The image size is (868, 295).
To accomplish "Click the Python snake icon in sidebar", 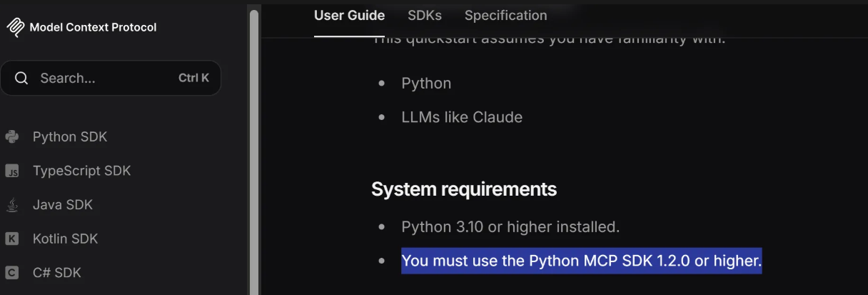I will [x=11, y=136].
